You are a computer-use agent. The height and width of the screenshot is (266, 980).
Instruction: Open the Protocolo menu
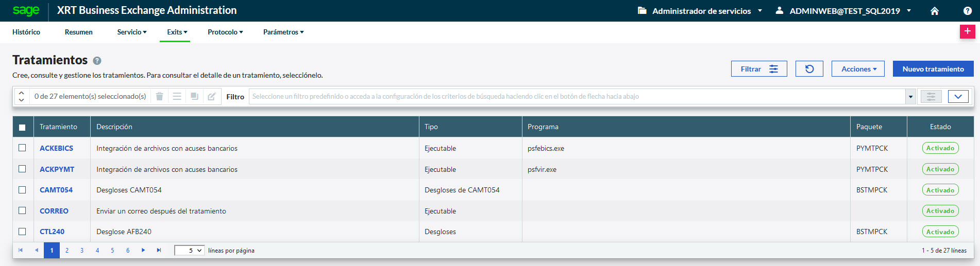(x=225, y=32)
